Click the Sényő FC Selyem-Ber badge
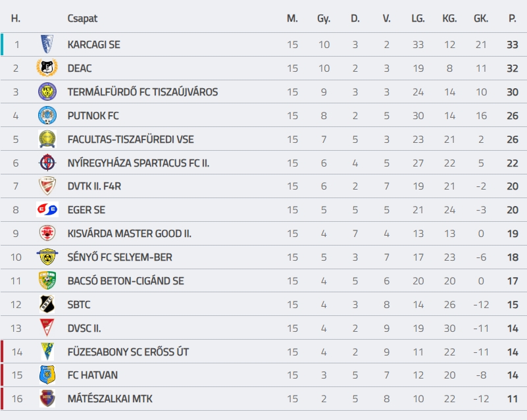The height and width of the screenshot is (420, 527). coord(47,257)
